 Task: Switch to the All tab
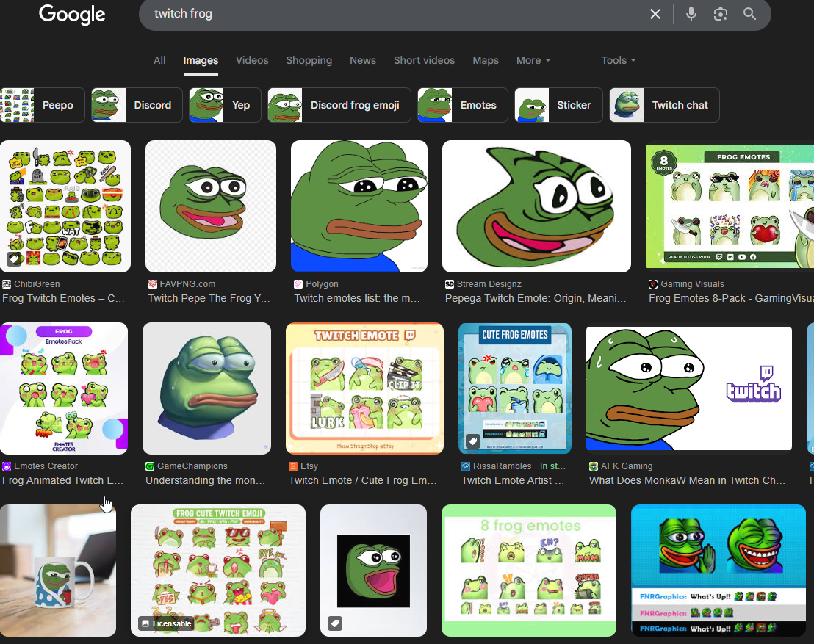(x=159, y=60)
